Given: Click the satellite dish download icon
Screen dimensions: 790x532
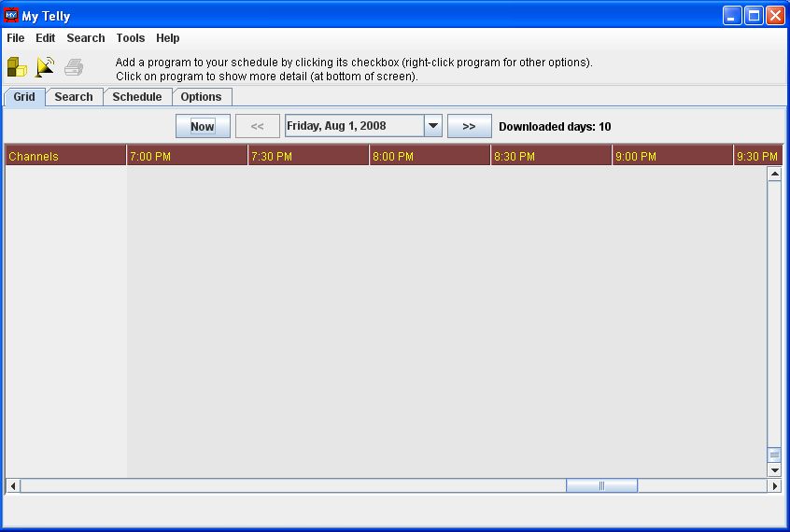Looking at the screenshot, I should click(45, 67).
